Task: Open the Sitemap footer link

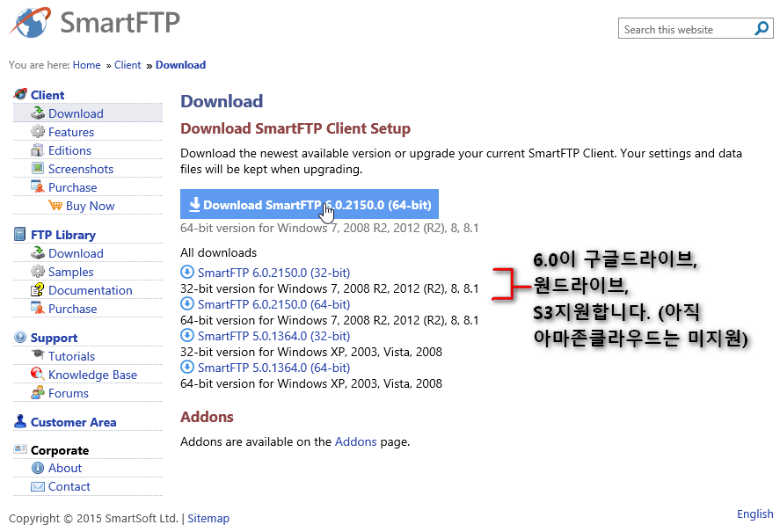Action: tap(208, 518)
